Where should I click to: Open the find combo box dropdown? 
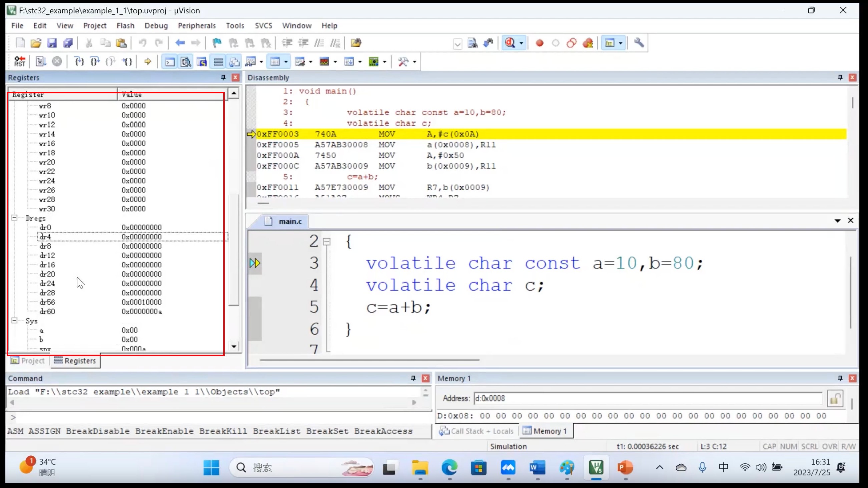457,44
